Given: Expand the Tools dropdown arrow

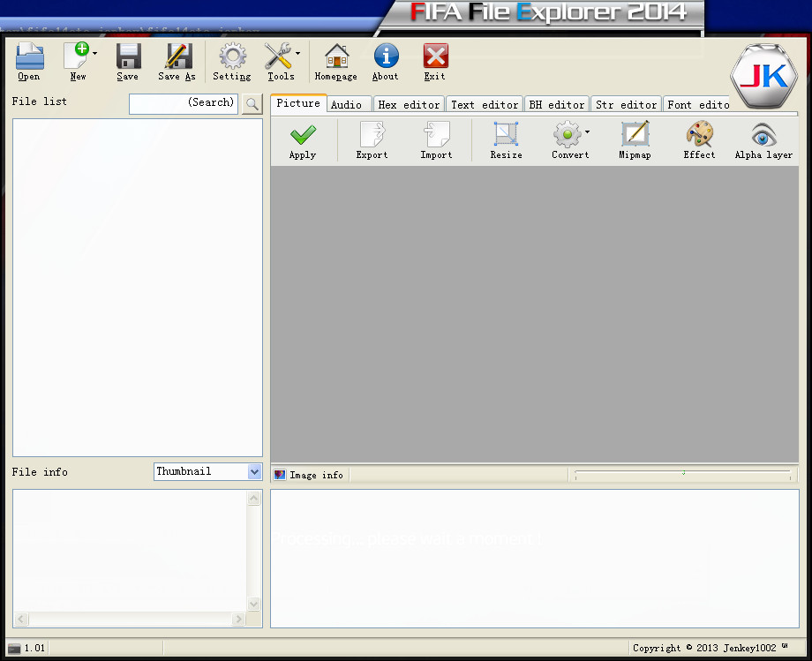Looking at the screenshot, I should [x=297, y=53].
